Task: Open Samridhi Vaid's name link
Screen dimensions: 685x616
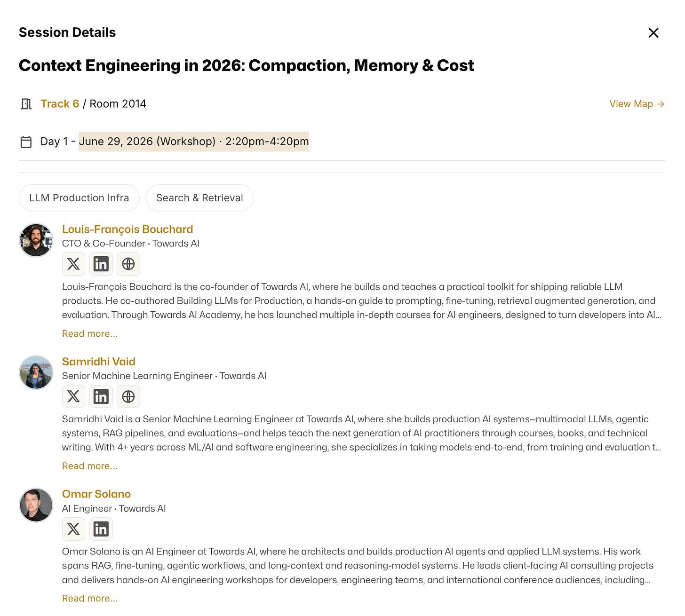Action: tap(99, 362)
